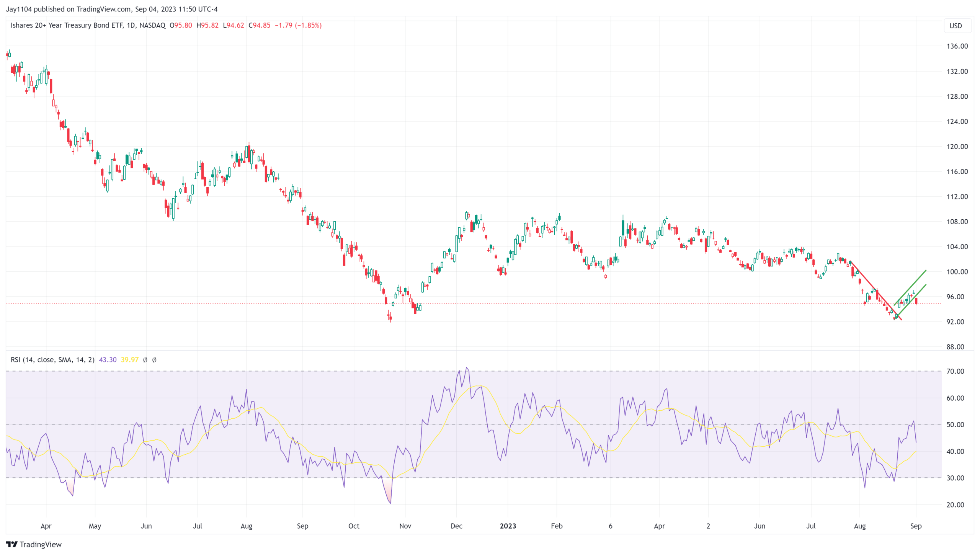
Task: Click the 120.00 price axis label
Action: pos(957,147)
